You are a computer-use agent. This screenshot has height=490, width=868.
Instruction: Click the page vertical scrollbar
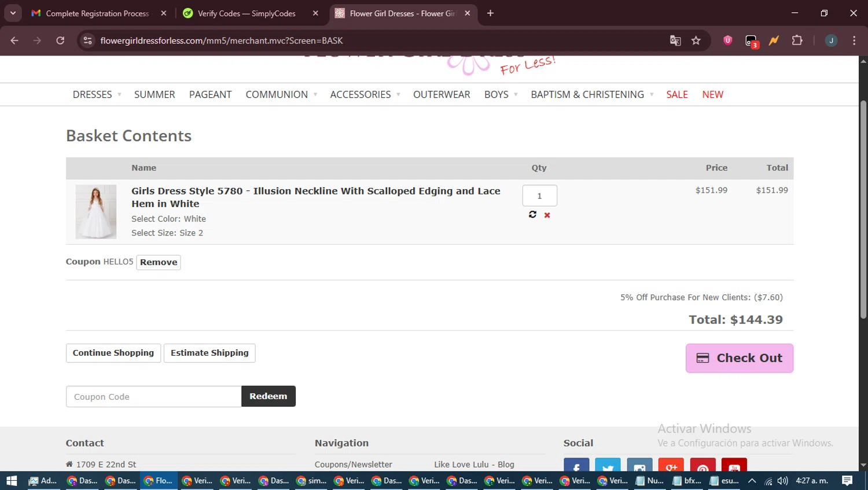point(863,210)
